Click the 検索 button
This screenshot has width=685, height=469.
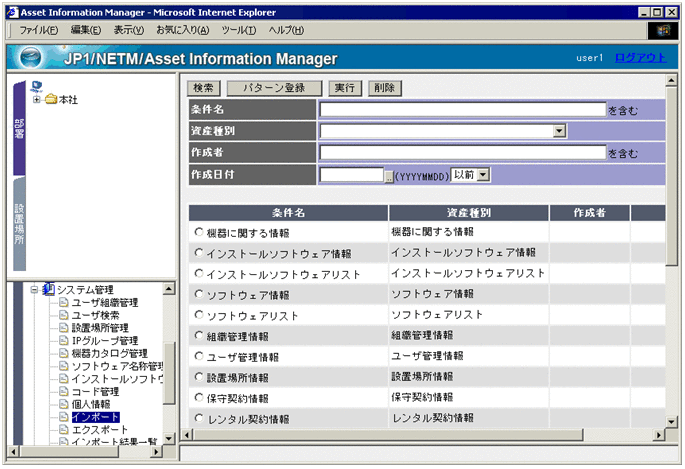[203, 88]
